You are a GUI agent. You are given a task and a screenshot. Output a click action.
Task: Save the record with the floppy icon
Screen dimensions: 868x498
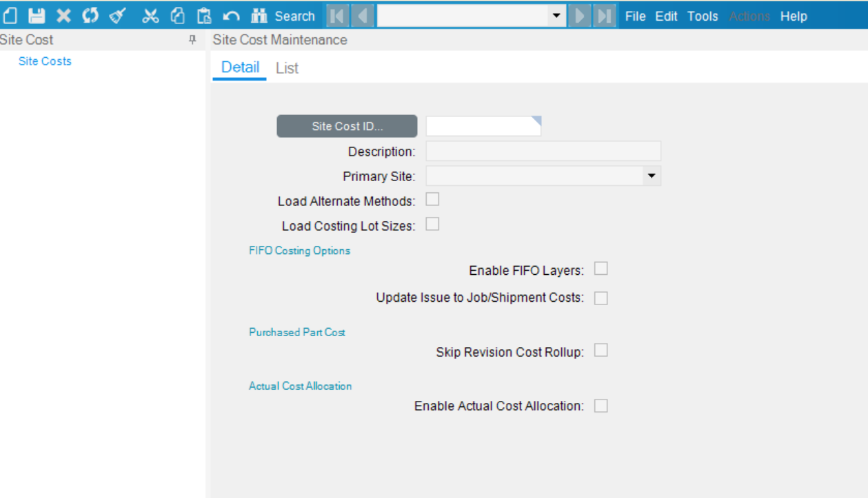(37, 16)
